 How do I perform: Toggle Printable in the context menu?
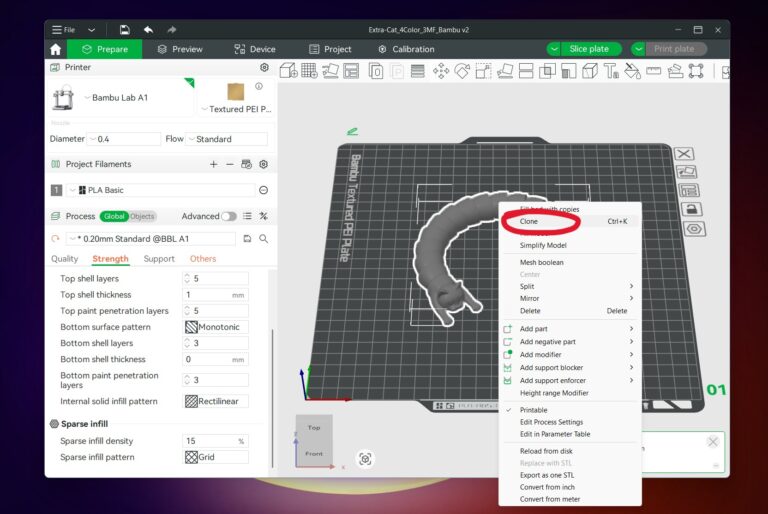(533, 410)
